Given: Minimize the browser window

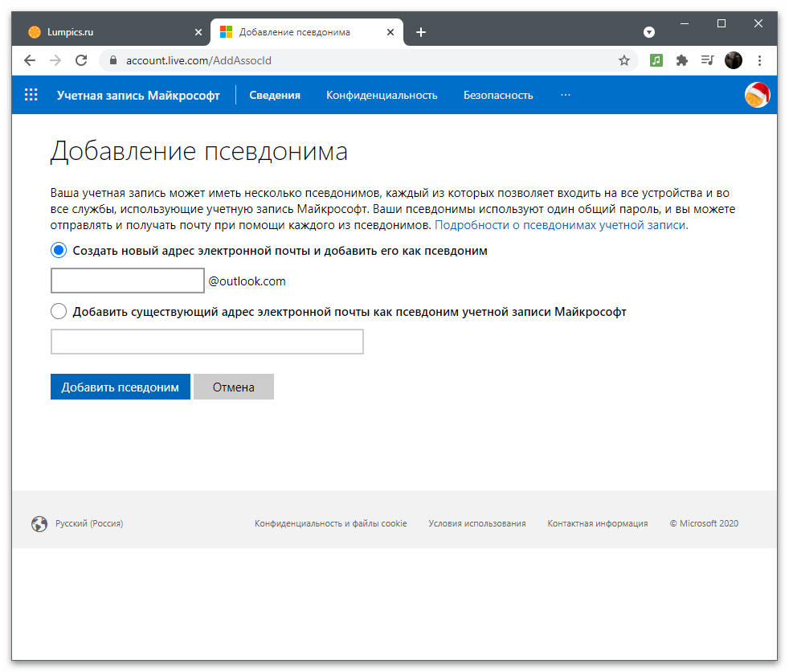Looking at the screenshot, I should pyautogui.click(x=685, y=23).
